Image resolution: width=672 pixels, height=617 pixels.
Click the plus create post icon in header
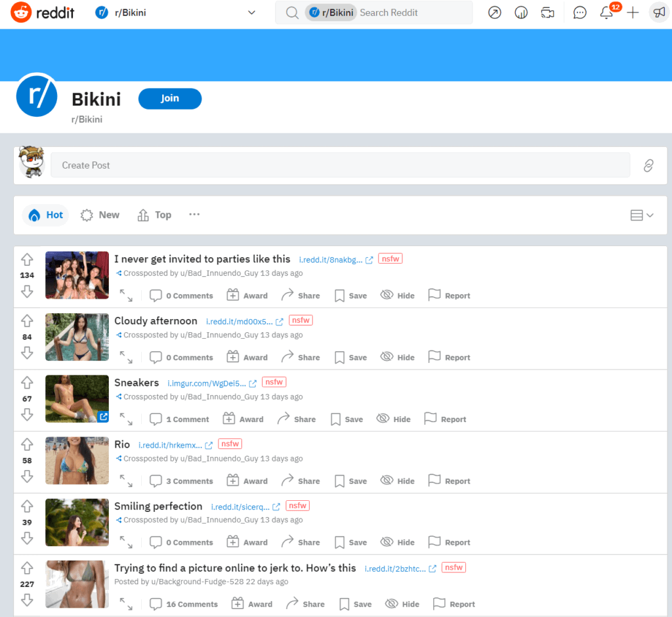pos(633,13)
